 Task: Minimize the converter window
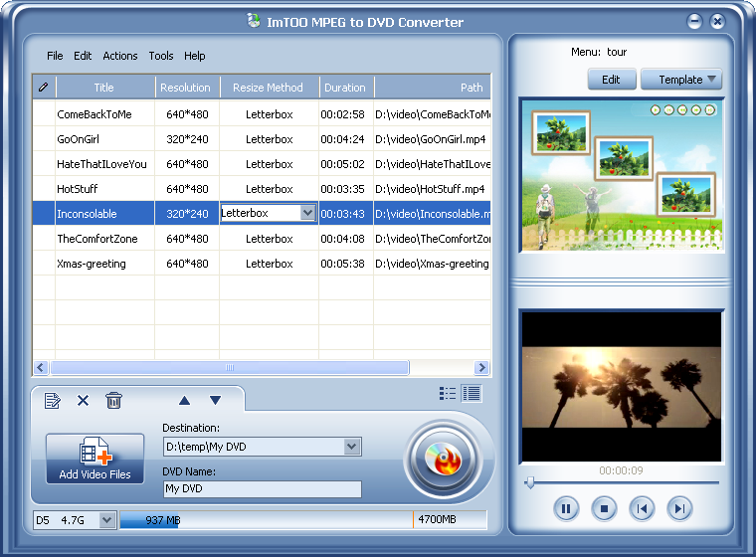[694, 21]
